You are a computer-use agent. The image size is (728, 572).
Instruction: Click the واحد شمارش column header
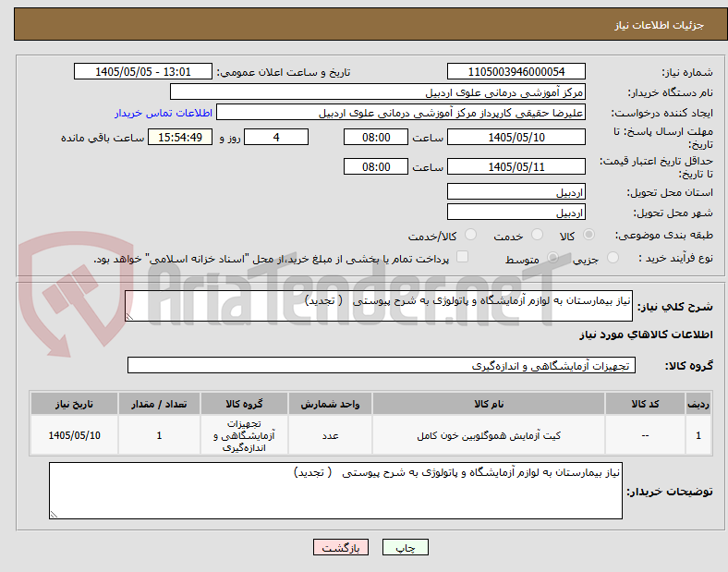pyautogui.click(x=330, y=404)
